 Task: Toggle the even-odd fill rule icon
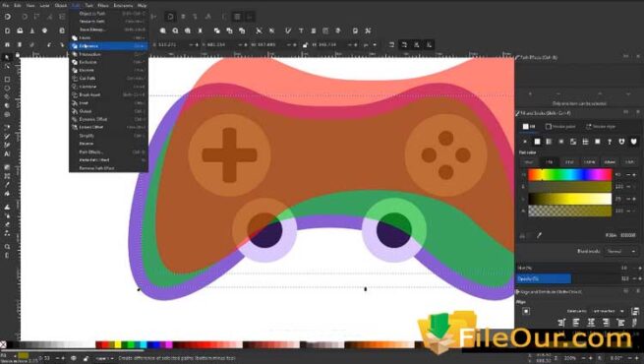tap(621, 142)
